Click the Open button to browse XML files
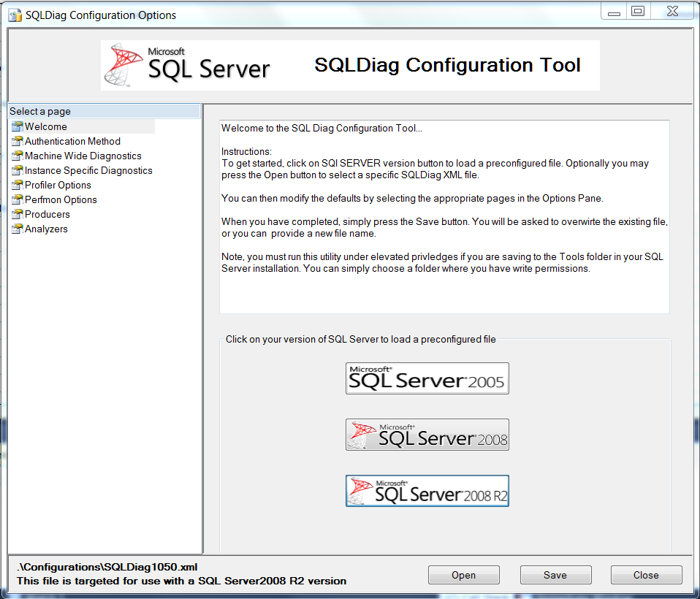 point(463,575)
